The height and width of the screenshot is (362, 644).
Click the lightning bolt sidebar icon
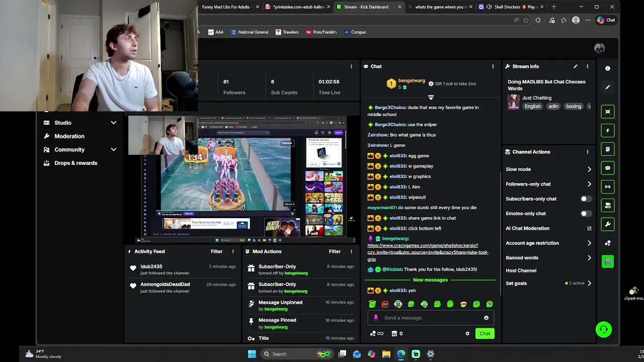(607, 131)
